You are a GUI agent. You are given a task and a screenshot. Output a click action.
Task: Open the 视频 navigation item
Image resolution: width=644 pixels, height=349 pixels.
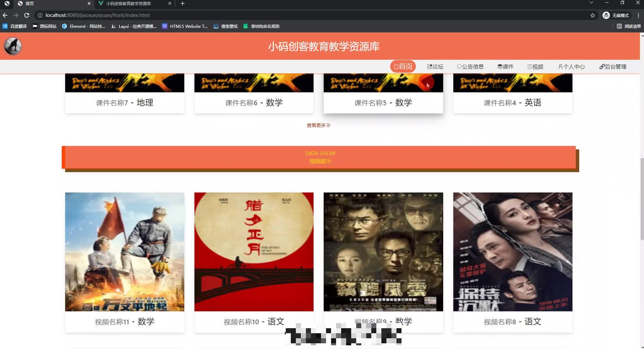pyautogui.click(x=535, y=67)
